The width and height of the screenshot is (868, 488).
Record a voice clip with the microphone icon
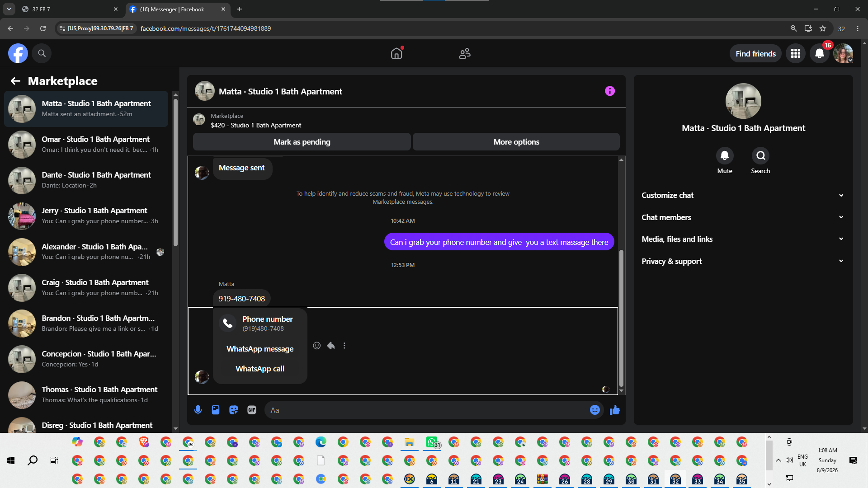(x=198, y=410)
